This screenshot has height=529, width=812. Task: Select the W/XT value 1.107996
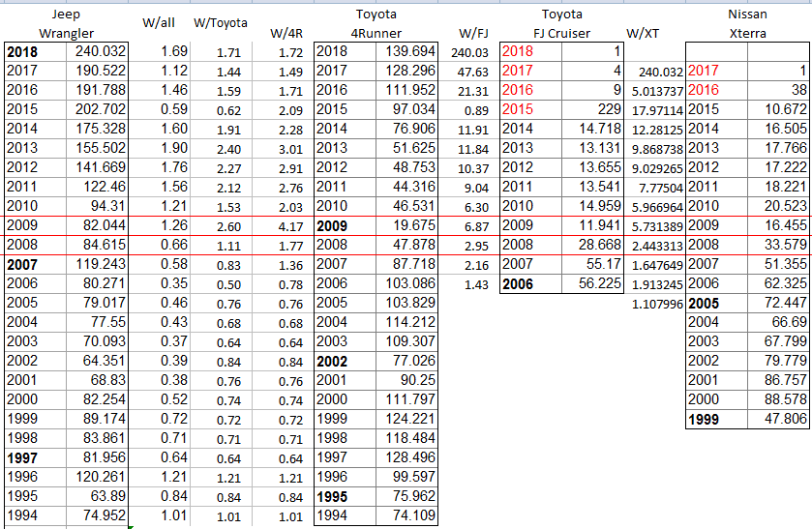[x=658, y=305]
